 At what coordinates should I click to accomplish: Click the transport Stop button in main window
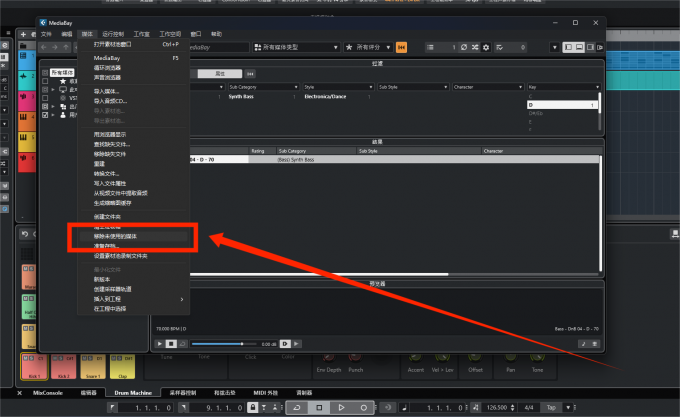319,407
